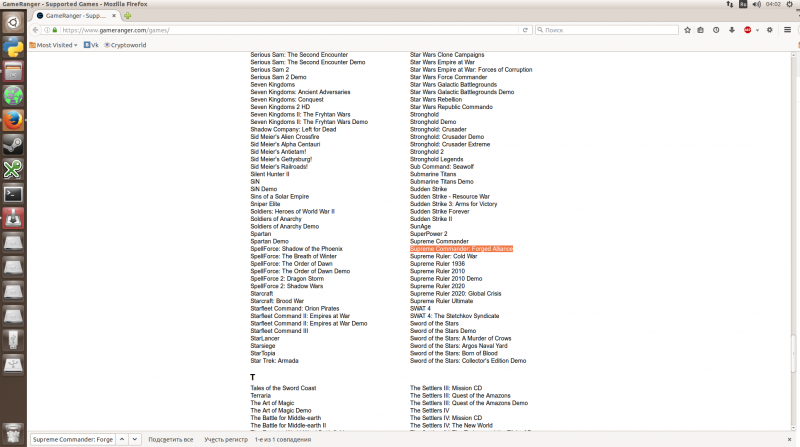The width and height of the screenshot is (800, 447).
Task: Launch the Python icon in the dock
Action: tap(13, 47)
